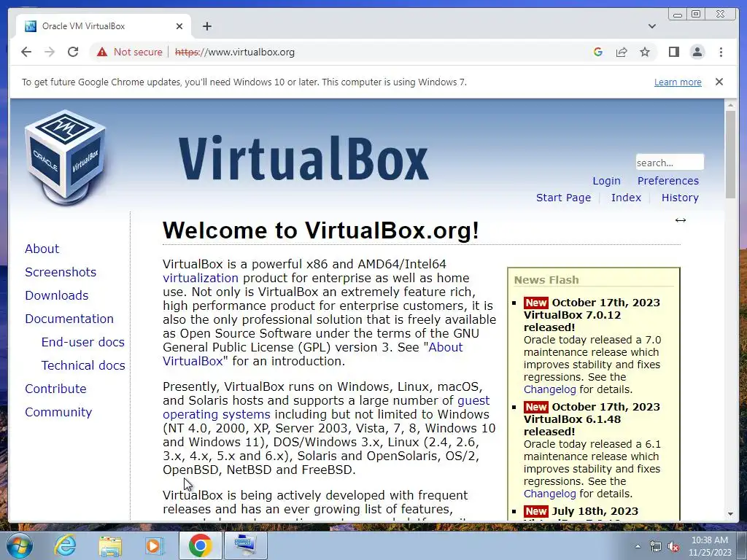Screen dimensions: 747x560
Task: Click the VirtualBox cube logo
Action: [66, 157]
